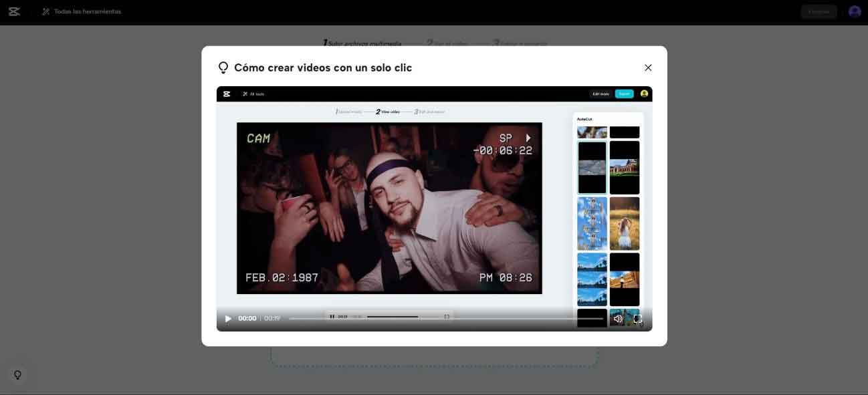The width and height of the screenshot is (868, 395).
Task: Enter fullscreen mode for the video
Action: pos(637,319)
